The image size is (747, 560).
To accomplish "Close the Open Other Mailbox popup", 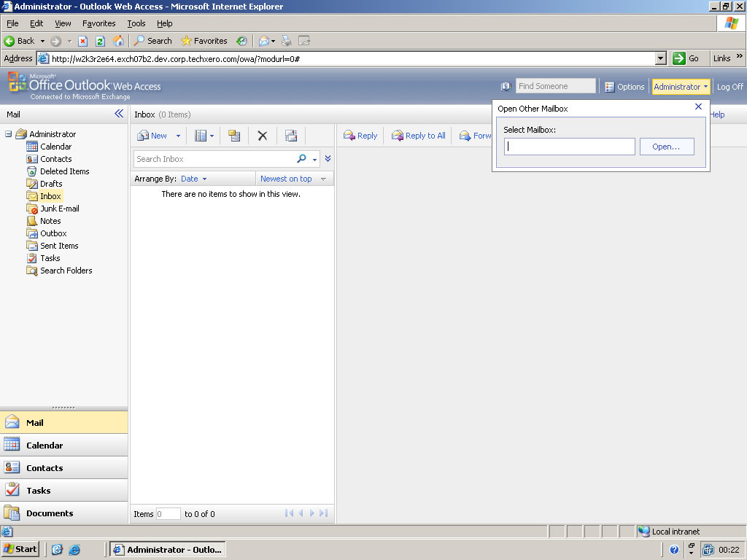I will pyautogui.click(x=698, y=106).
